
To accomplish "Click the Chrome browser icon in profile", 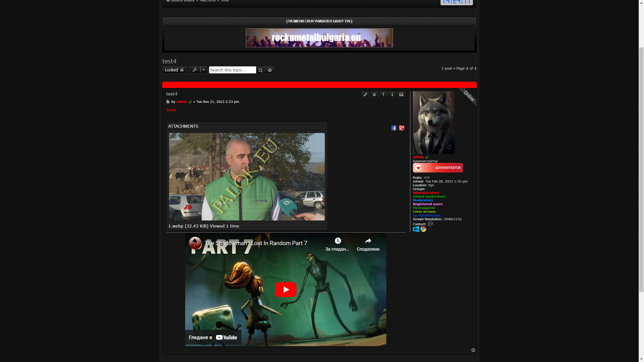I will (x=423, y=229).
